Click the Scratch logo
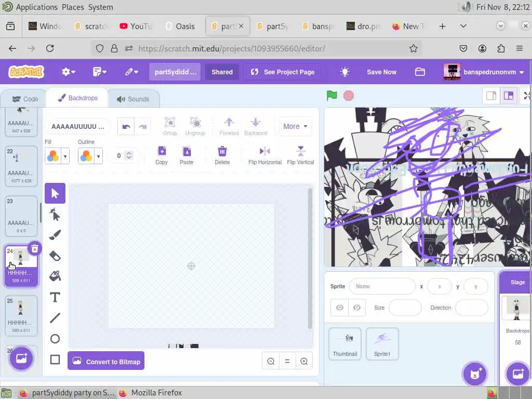 [26, 72]
